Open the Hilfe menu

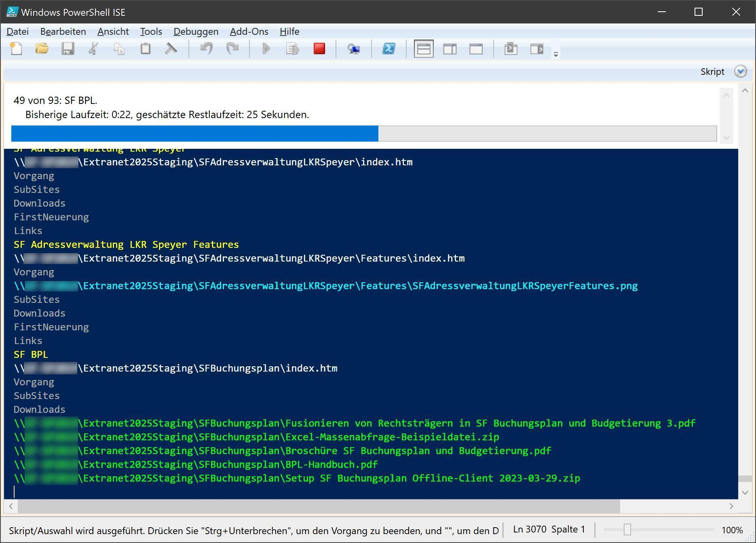pyautogui.click(x=289, y=32)
